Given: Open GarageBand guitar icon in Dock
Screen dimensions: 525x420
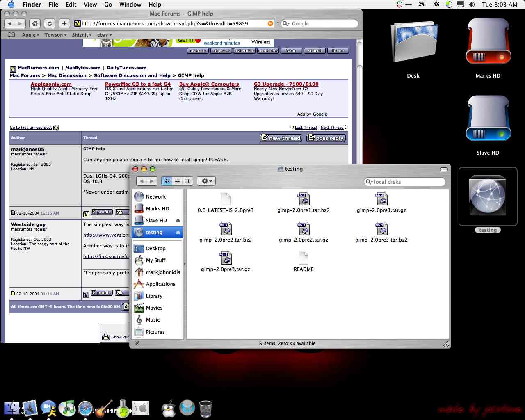Looking at the screenshot, I should coord(104,409).
